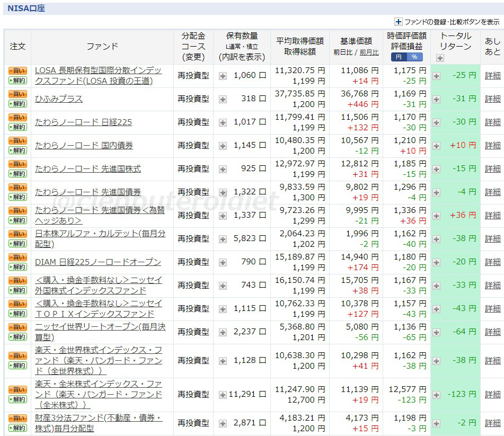Click 買い button for ひふみプラス

tap(17, 94)
